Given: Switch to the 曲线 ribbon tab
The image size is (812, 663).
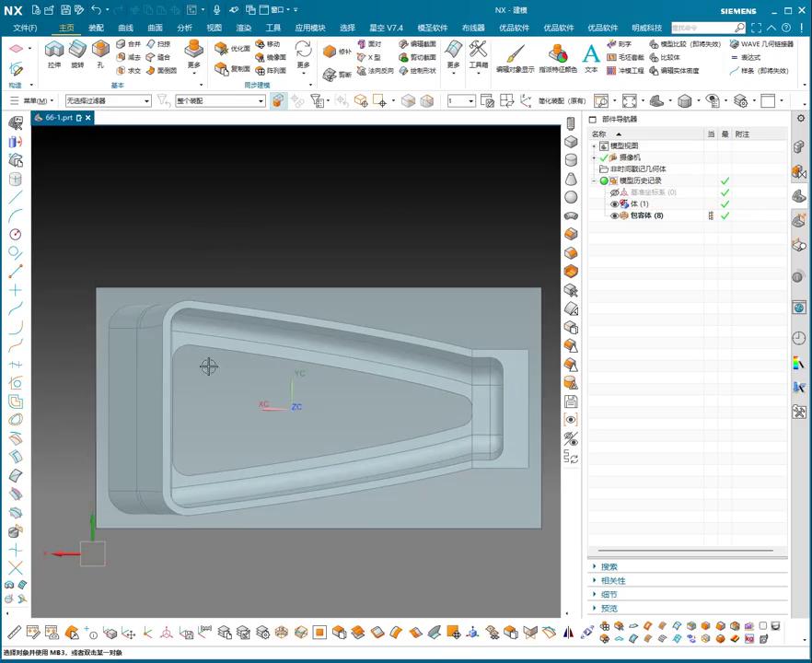Looking at the screenshot, I should click(125, 28).
